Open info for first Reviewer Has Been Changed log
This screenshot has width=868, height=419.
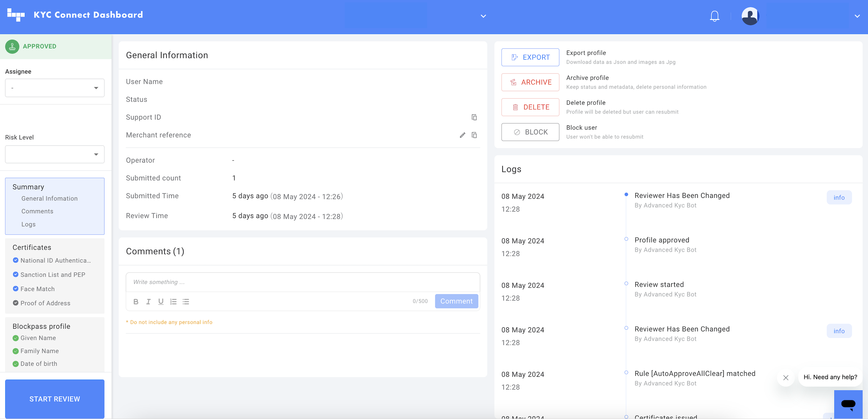pos(839,198)
